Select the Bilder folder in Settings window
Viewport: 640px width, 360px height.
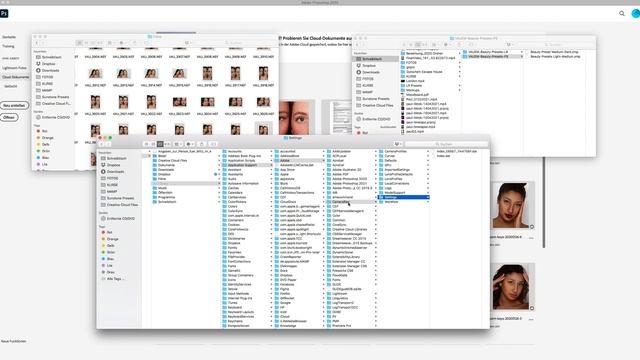tap(162, 156)
